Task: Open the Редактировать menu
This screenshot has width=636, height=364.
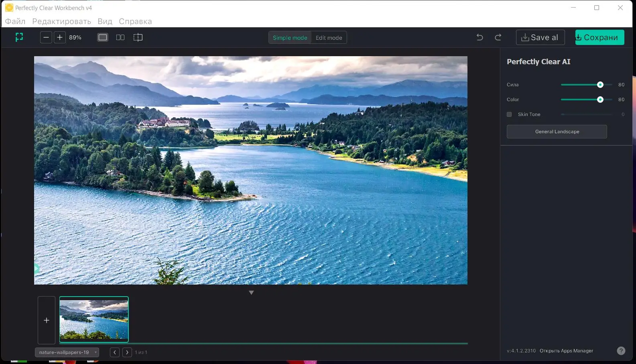Action: pos(62,21)
